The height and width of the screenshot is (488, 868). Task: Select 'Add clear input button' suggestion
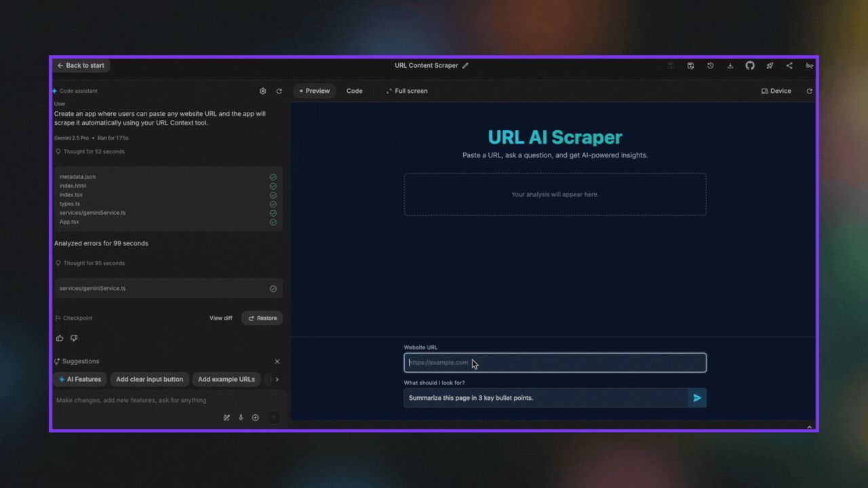point(149,380)
